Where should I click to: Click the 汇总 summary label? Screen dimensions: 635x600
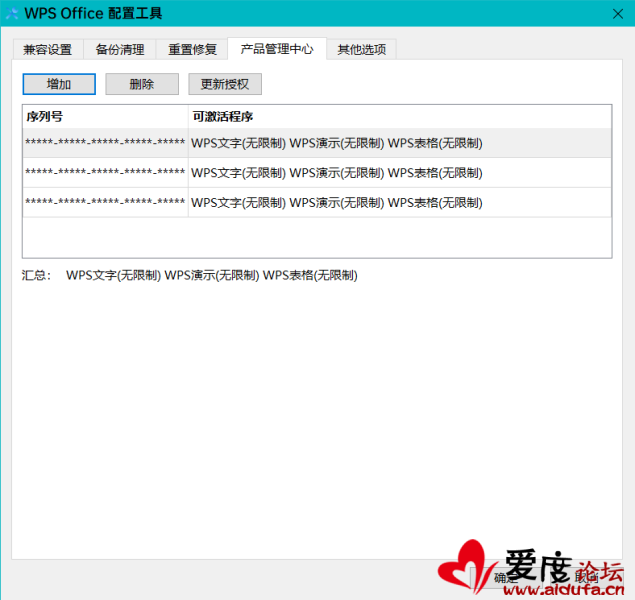[36, 275]
